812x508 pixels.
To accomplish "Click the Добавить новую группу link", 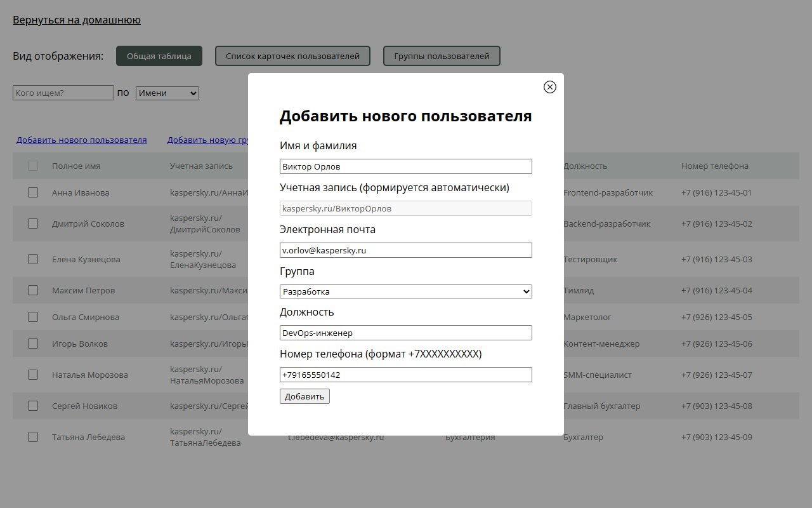I will coord(207,140).
